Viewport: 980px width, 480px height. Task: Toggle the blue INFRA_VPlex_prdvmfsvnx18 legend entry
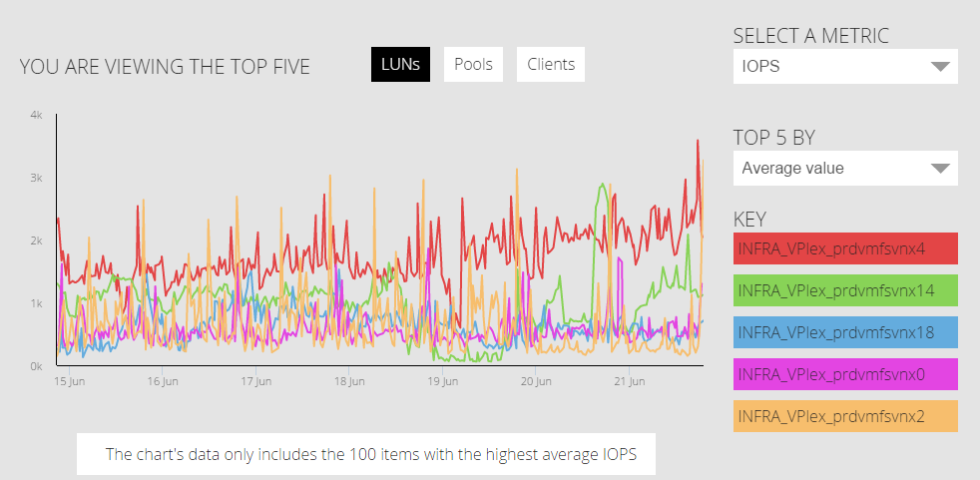pos(845,332)
